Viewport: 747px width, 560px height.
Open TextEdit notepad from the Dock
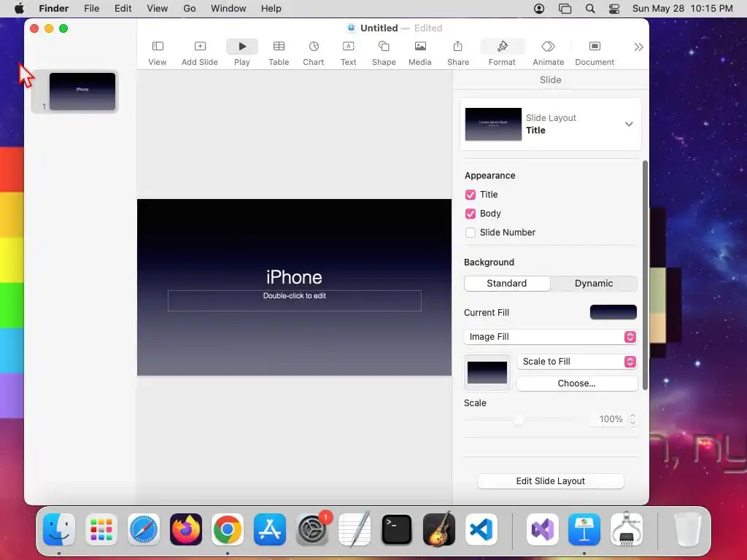coord(354,529)
